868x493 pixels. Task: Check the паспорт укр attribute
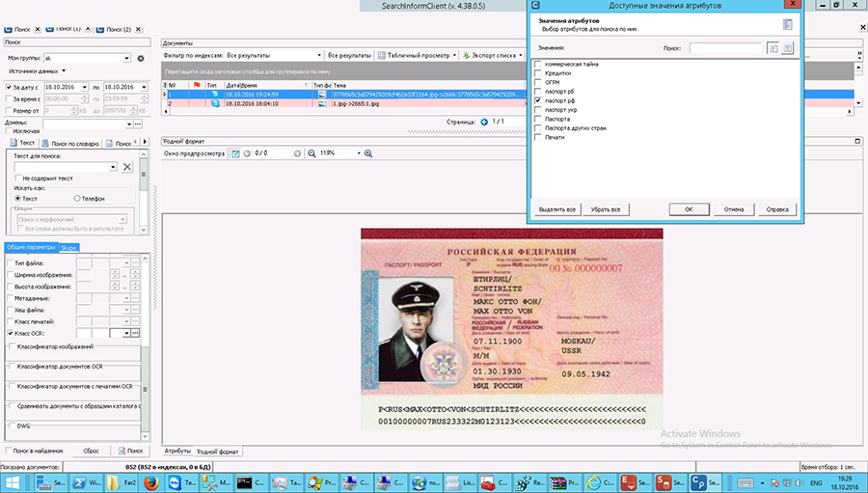point(537,110)
